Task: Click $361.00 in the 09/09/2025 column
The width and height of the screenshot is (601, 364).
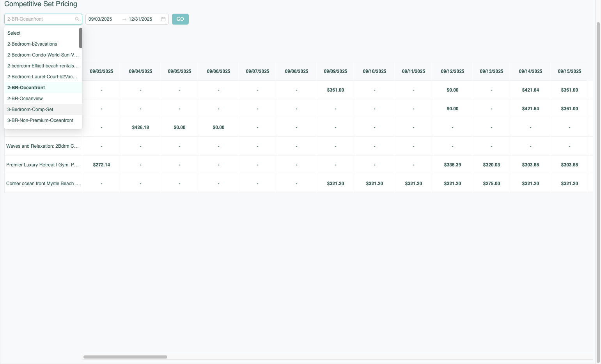Action: pos(335,90)
